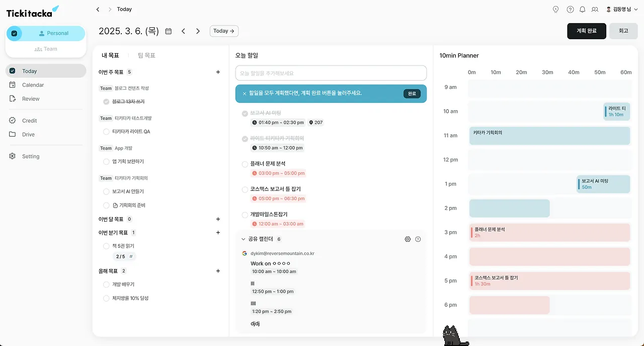The width and height of the screenshot is (644, 346).
Task: Open the help question mark icon in header
Action: click(570, 9)
